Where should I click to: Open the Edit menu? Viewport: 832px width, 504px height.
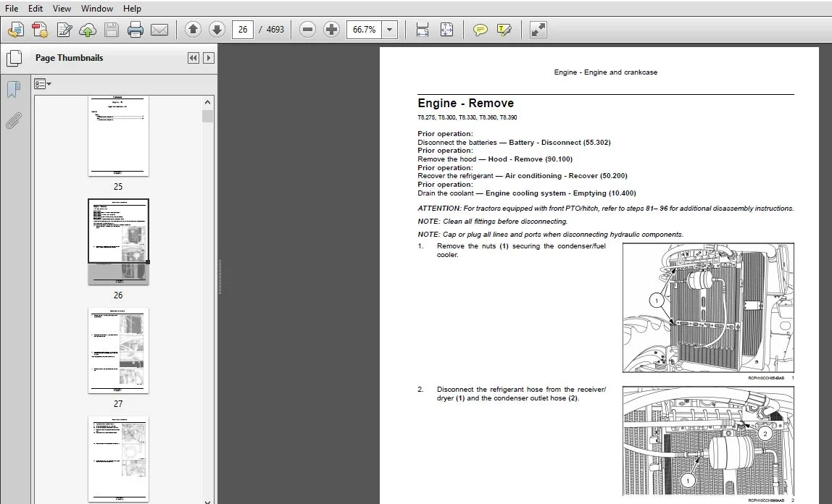(x=36, y=9)
